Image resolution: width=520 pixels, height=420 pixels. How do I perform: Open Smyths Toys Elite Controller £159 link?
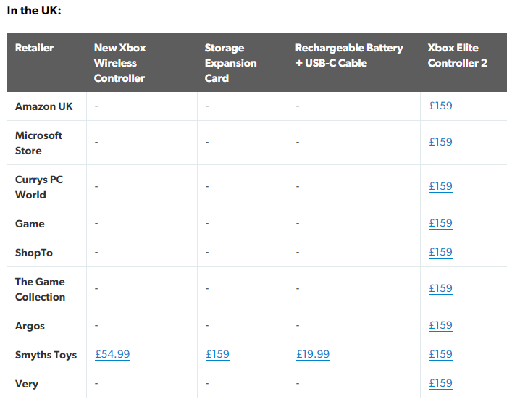click(x=440, y=355)
